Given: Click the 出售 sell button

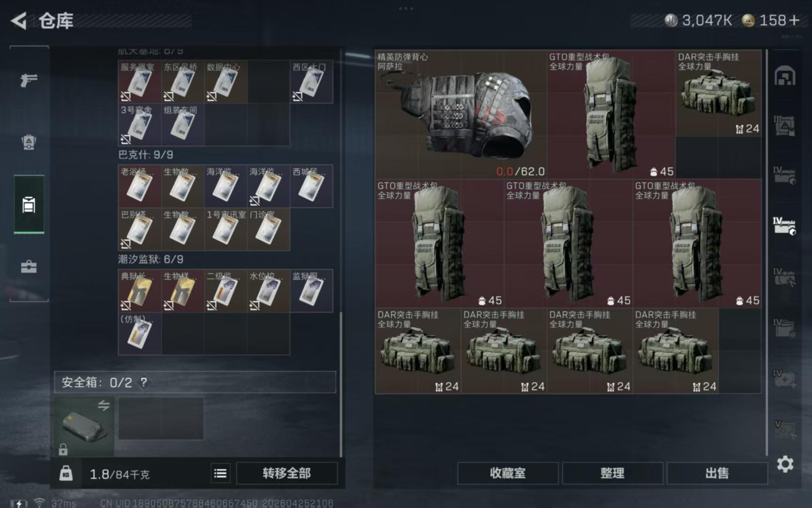Looking at the screenshot, I should click(717, 473).
